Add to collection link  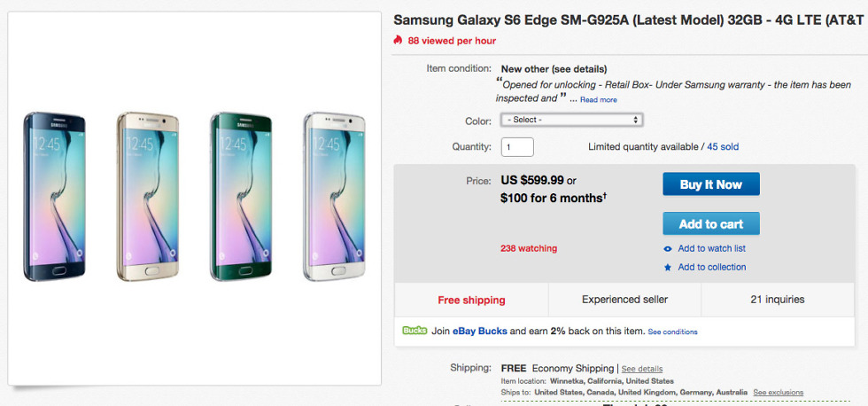[x=711, y=268]
